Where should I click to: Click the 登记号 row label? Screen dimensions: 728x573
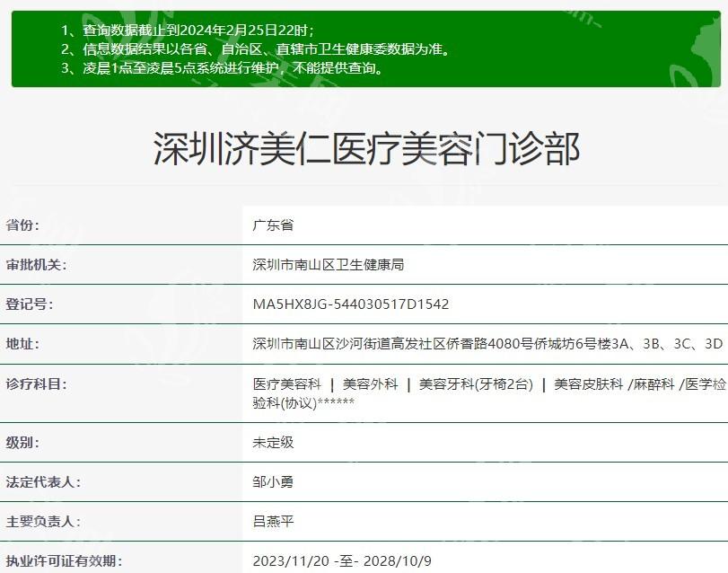[30, 304]
